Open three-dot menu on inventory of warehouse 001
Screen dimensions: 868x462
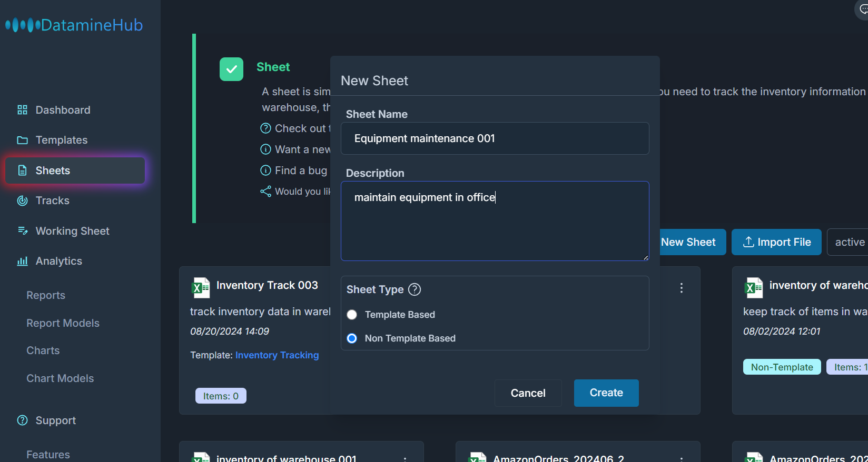[x=405, y=459]
